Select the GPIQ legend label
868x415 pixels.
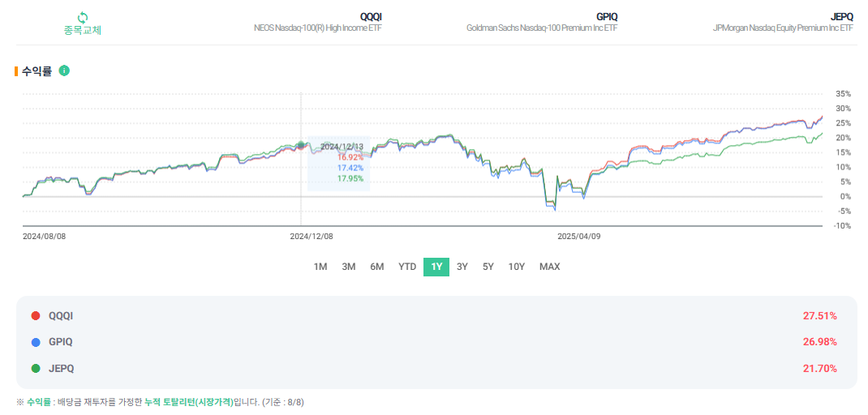[60, 343]
